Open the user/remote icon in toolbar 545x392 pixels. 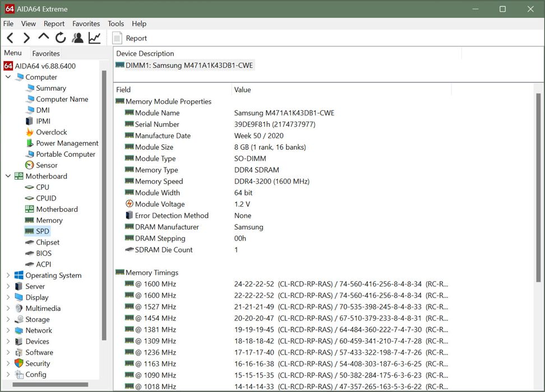click(x=78, y=38)
